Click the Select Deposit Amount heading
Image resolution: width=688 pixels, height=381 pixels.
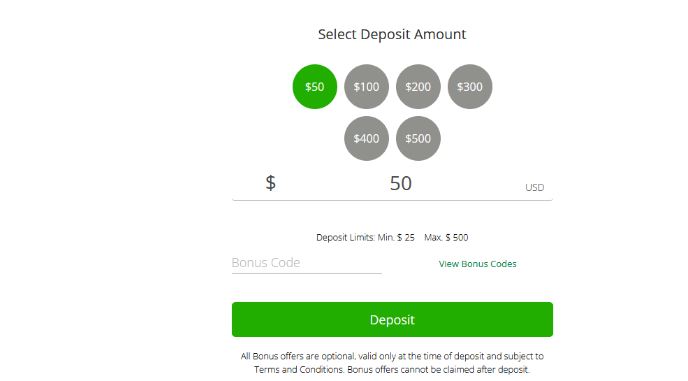[x=392, y=34]
